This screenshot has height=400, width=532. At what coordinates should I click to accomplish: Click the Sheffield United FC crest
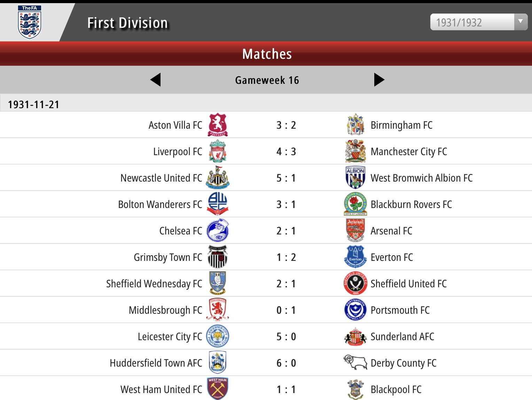pos(355,283)
